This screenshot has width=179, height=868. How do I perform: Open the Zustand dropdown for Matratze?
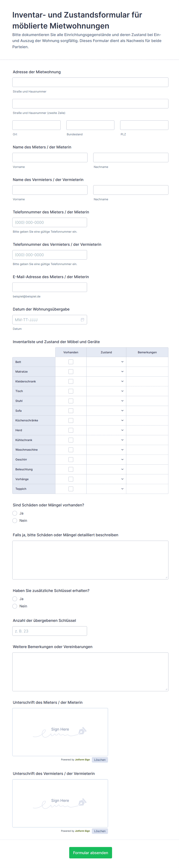tap(106, 372)
